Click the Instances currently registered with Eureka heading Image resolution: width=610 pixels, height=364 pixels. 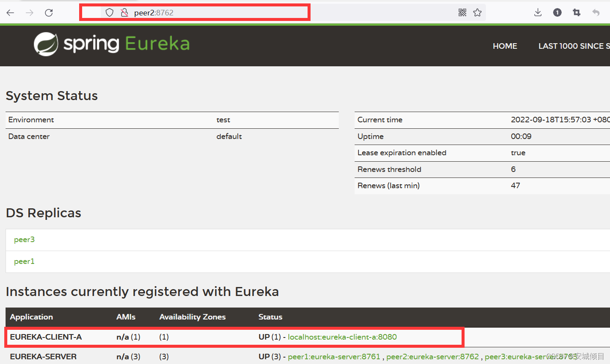click(142, 292)
